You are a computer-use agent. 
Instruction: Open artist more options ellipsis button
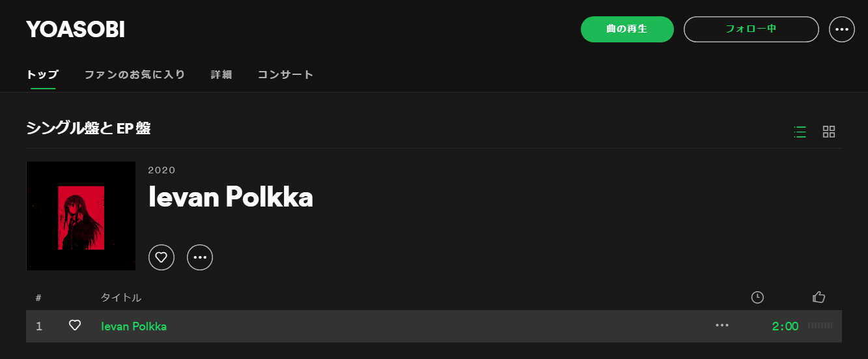(841, 29)
